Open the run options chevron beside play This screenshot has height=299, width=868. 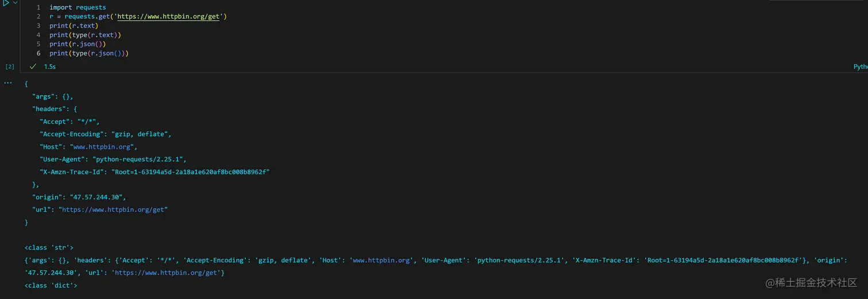tap(15, 3)
